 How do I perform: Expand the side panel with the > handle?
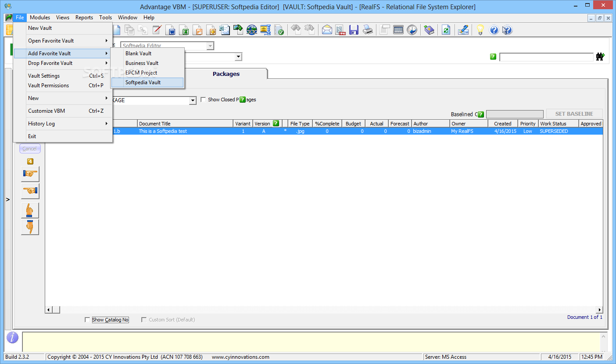click(8, 200)
